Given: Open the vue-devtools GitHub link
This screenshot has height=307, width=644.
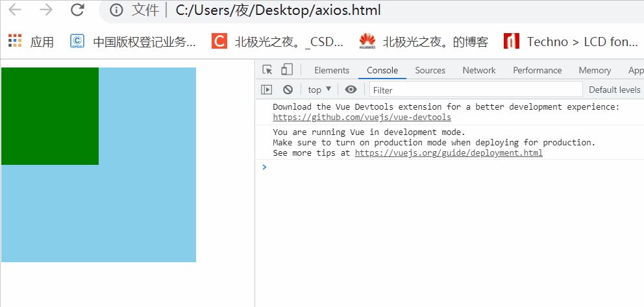Looking at the screenshot, I should point(362,117).
